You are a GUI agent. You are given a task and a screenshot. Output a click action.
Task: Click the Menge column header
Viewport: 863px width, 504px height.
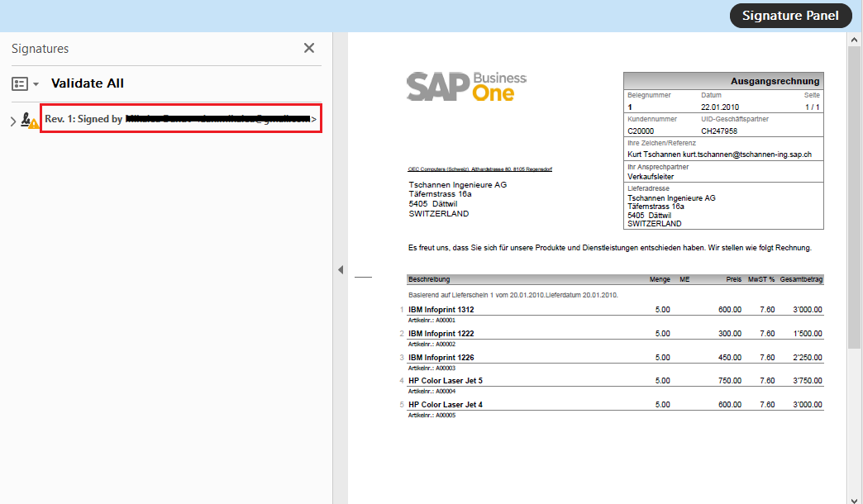pyautogui.click(x=660, y=279)
